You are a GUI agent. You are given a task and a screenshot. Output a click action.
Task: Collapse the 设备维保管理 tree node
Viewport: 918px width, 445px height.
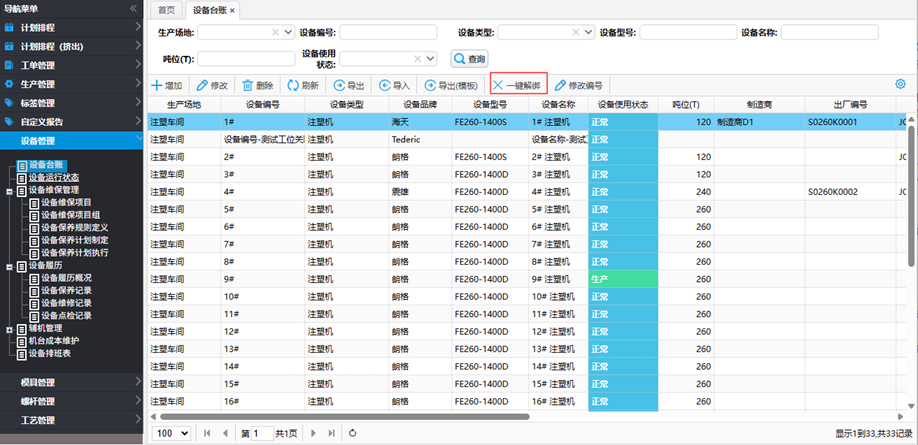[x=9, y=189]
